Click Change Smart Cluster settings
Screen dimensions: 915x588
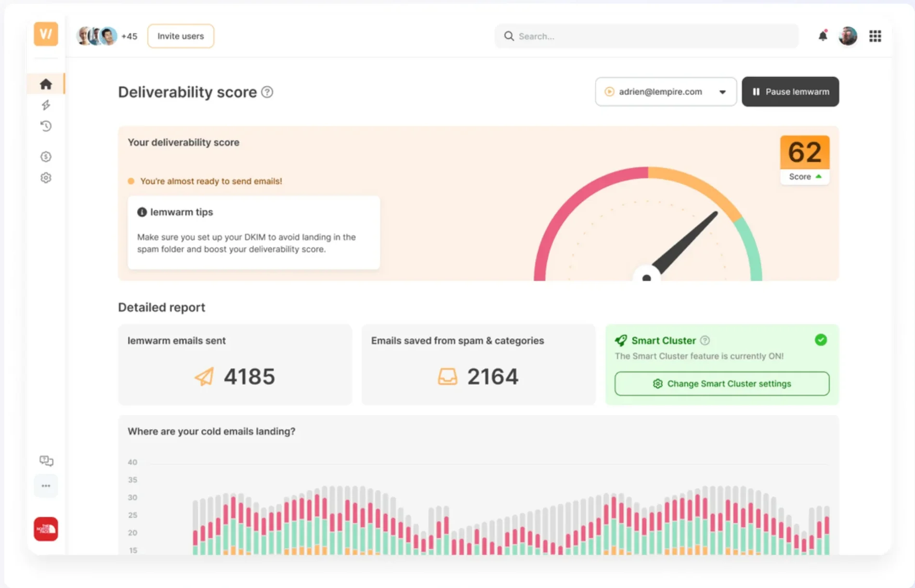coord(722,384)
